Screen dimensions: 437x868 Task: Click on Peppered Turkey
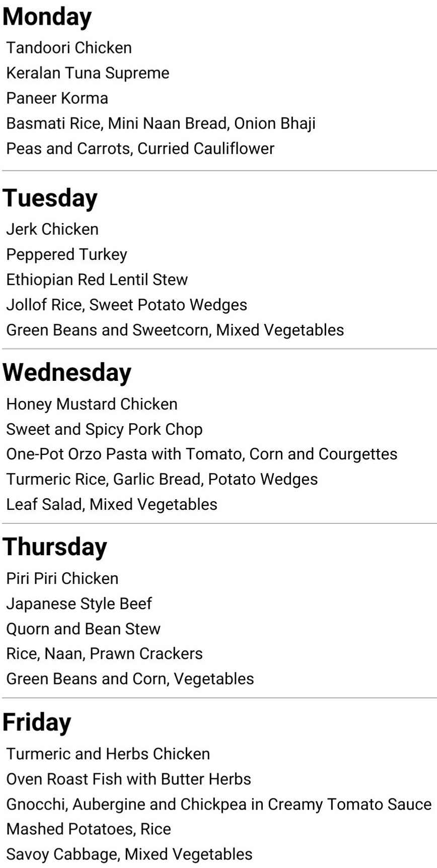tap(66, 254)
